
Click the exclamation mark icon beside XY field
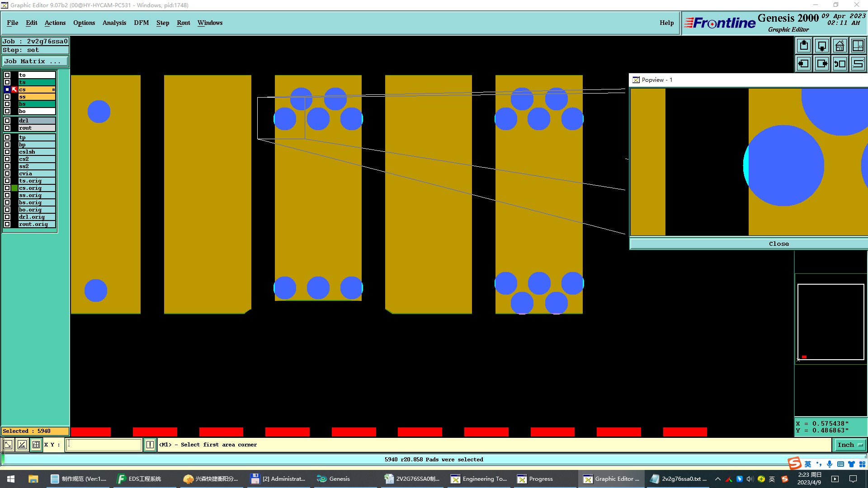tap(150, 445)
